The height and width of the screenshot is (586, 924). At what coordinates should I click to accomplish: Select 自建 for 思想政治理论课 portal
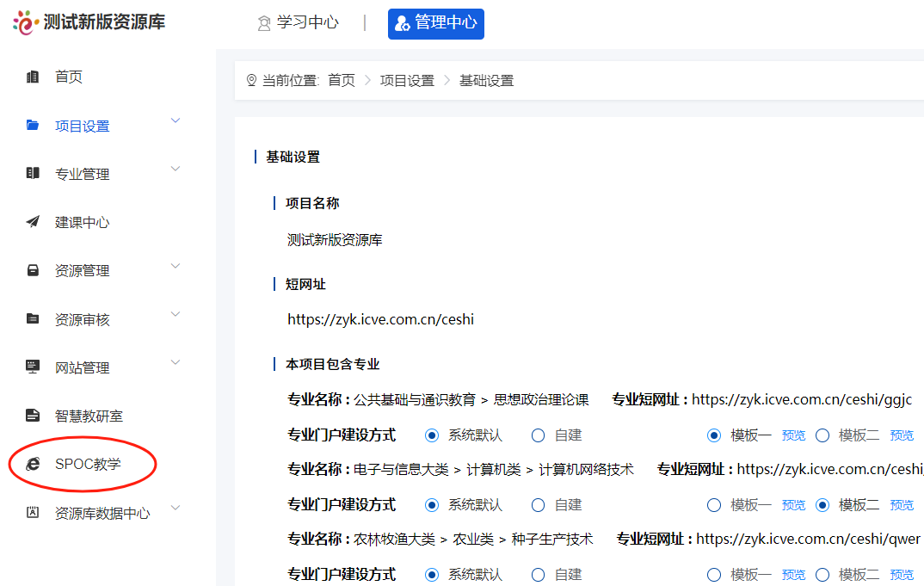point(538,435)
